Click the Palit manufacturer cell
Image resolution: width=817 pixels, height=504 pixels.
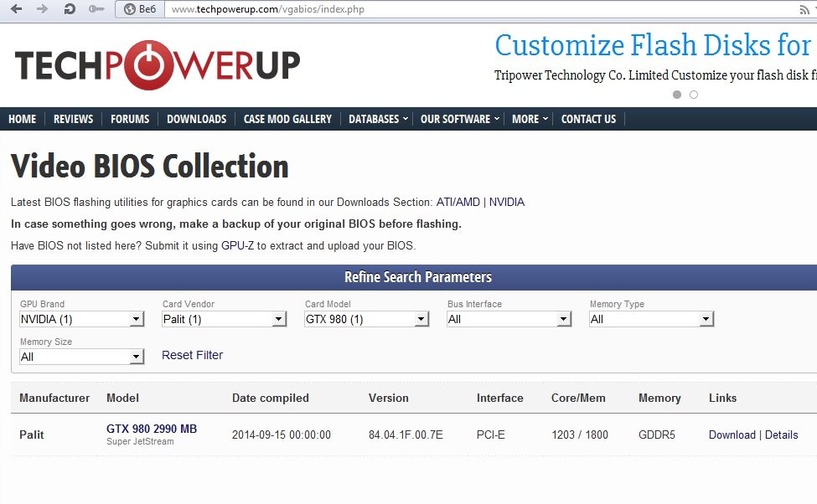coord(32,435)
